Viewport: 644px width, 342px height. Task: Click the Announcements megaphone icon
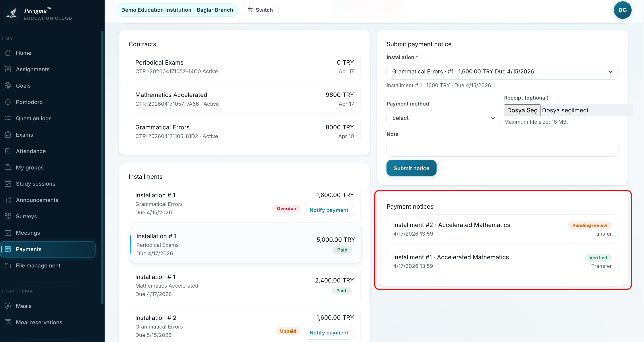(x=8, y=200)
